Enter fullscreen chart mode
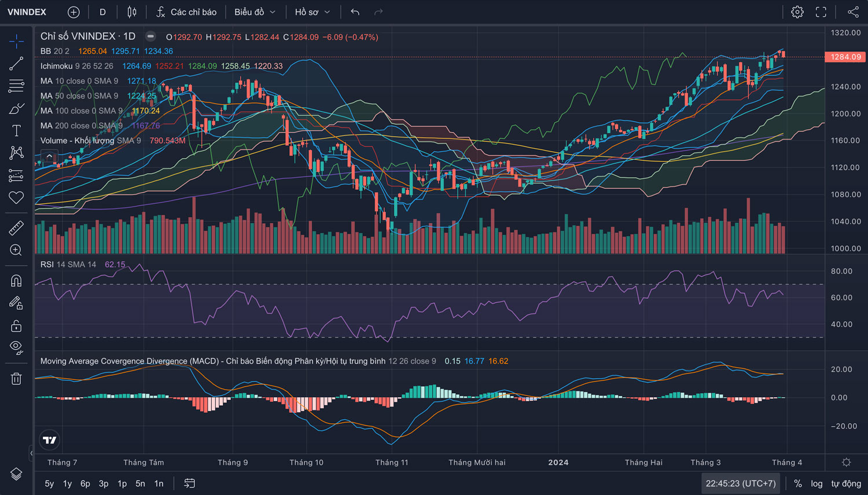 coord(821,12)
